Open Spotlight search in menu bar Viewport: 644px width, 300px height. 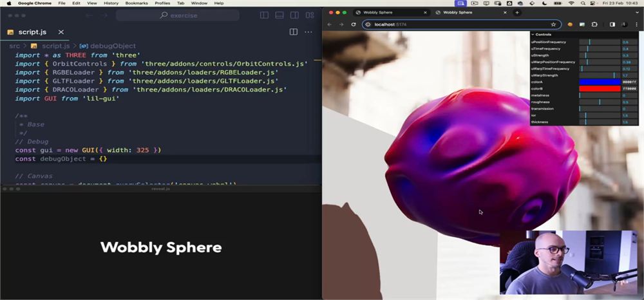(583, 3)
